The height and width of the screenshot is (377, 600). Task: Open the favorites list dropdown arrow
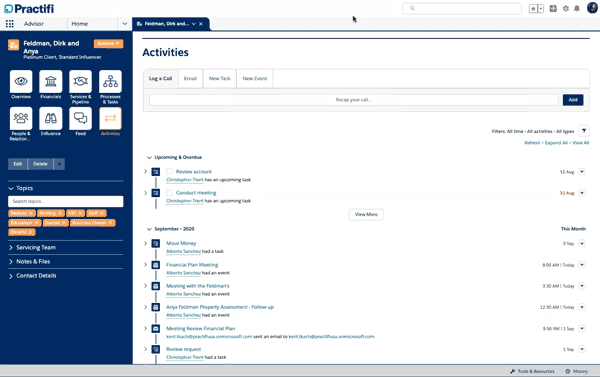point(541,8)
